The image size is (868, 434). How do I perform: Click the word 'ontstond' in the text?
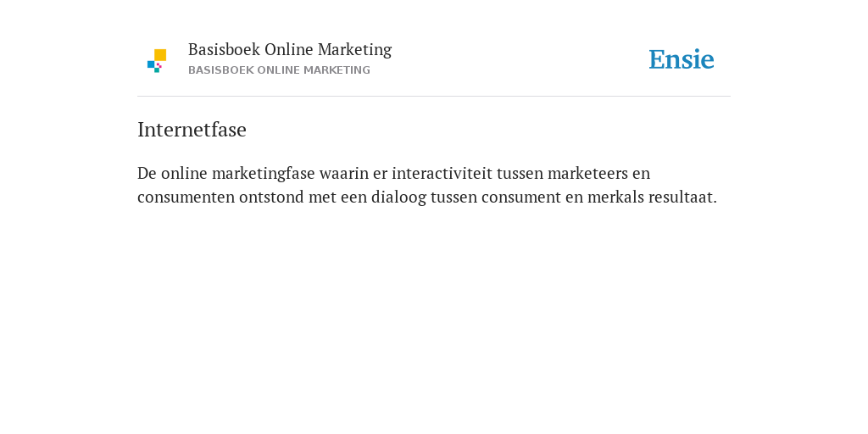pyautogui.click(x=272, y=197)
